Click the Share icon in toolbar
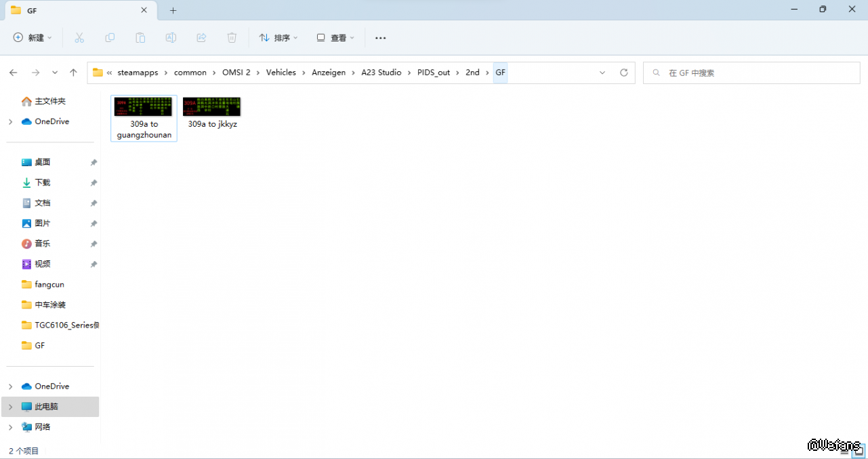Image resolution: width=868 pixels, height=459 pixels. pos(201,38)
